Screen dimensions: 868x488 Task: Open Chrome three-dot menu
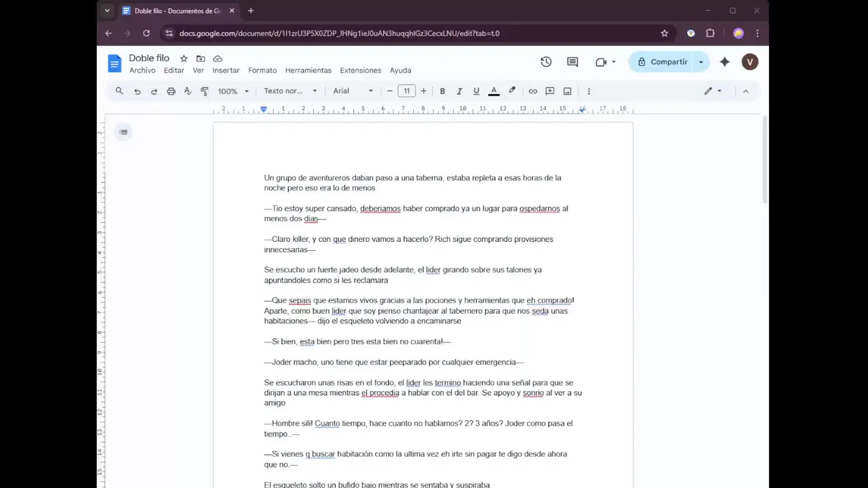tap(757, 33)
